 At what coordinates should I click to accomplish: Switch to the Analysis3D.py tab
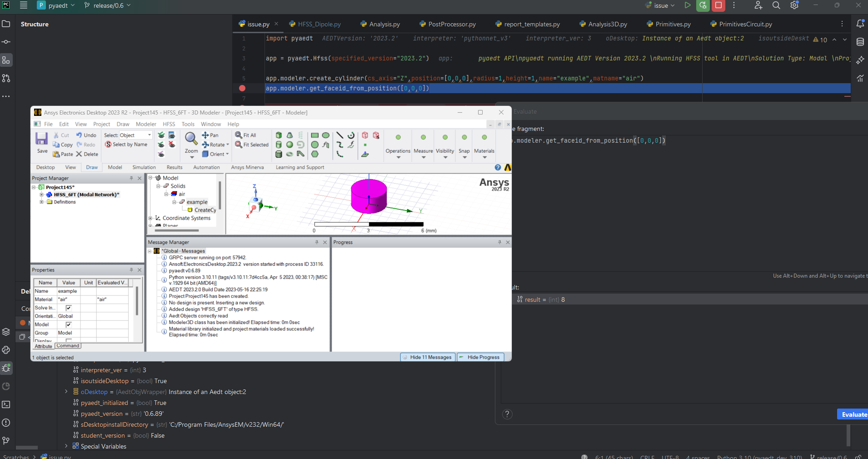(x=607, y=24)
